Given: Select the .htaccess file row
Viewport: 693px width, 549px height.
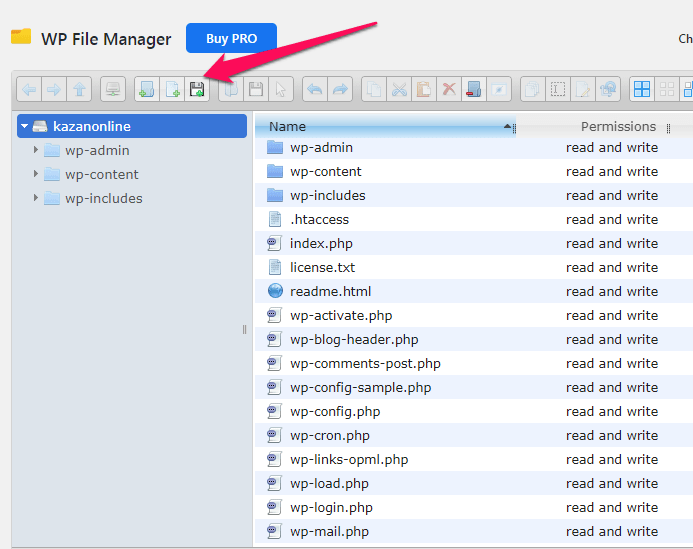Looking at the screenshot, I should 474,219.
